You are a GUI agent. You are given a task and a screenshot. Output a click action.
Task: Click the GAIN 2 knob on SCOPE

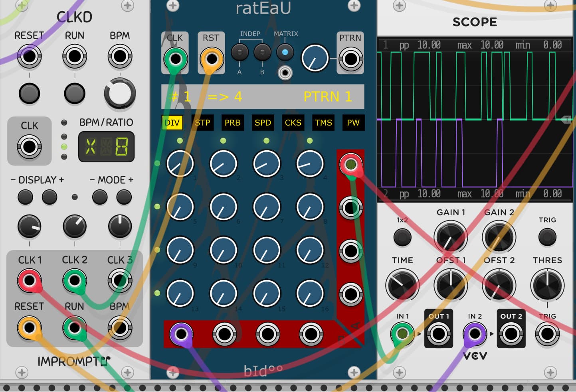pos(499,237)
